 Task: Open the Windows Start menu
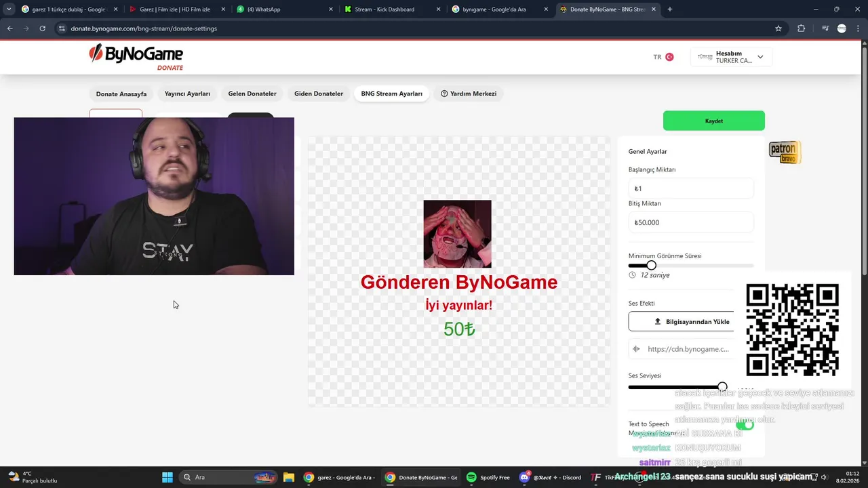[x=167, y=477]
